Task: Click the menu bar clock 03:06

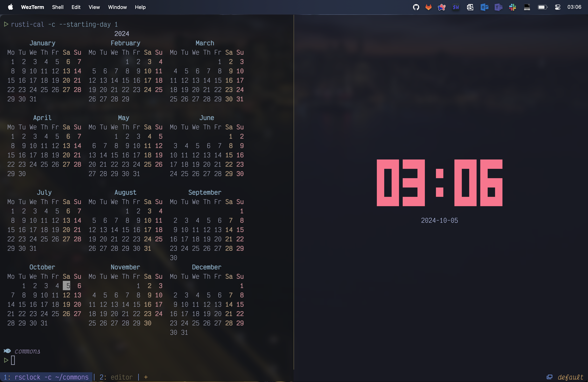Action: coord(574,7)
